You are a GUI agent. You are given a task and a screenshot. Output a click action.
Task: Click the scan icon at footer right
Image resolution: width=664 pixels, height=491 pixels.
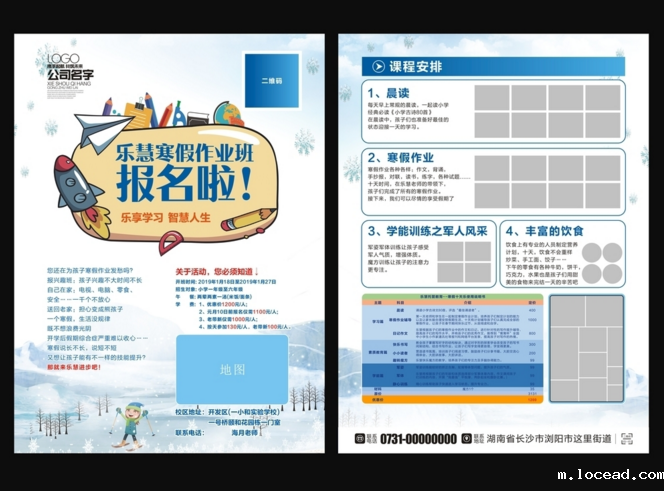627,438
